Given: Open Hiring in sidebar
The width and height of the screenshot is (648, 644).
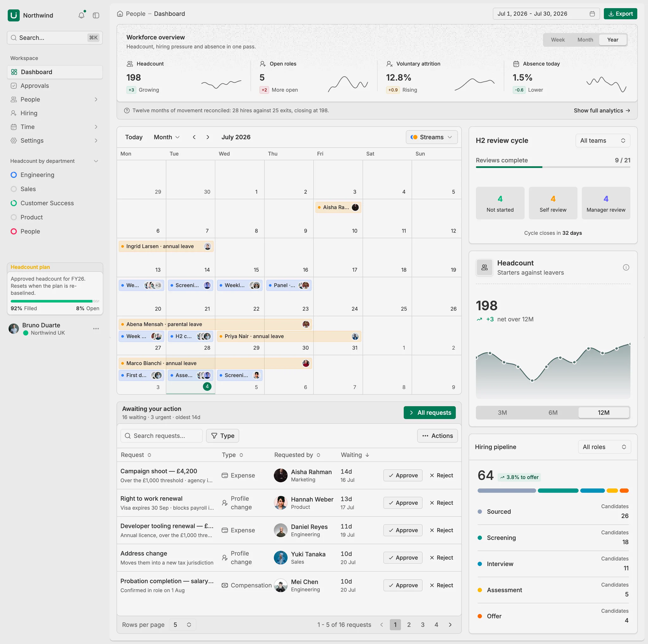Looking at the screenshot, I should (55, 113).
